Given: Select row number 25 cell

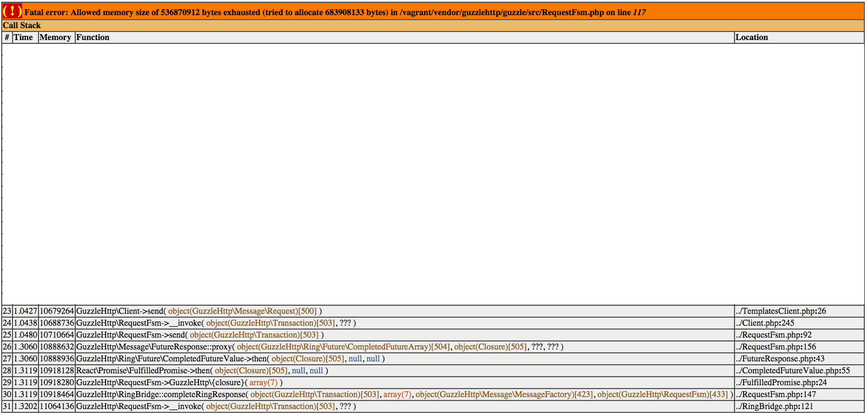Looking at the screenshot, I should coord(7,335).
